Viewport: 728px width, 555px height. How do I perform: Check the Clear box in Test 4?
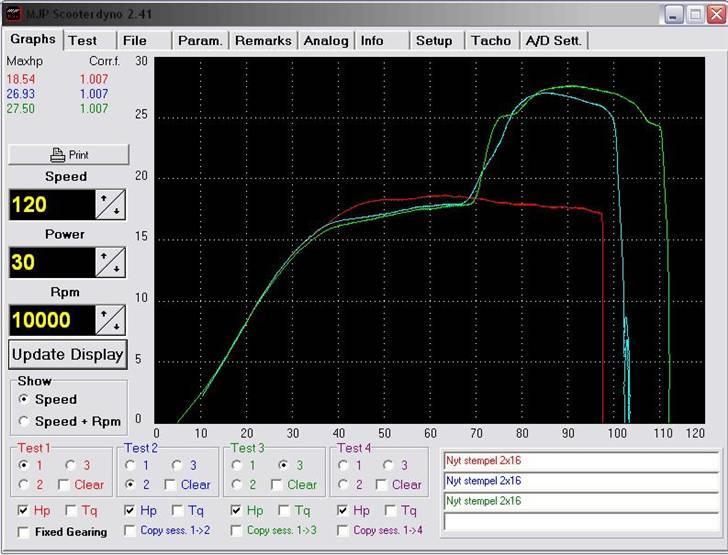click(384, 485)
